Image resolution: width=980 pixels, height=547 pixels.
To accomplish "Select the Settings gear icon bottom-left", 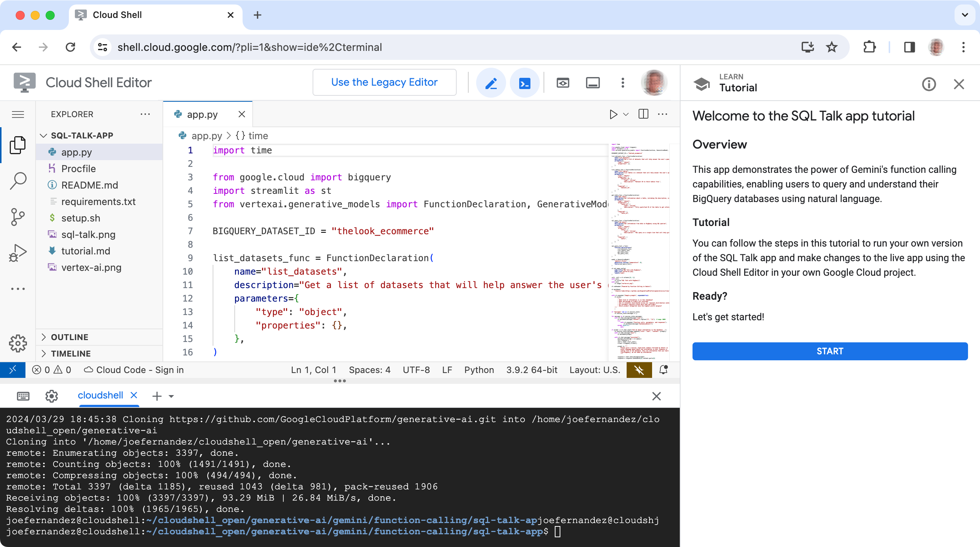I will pyautogui.click(x=18, y=343).
